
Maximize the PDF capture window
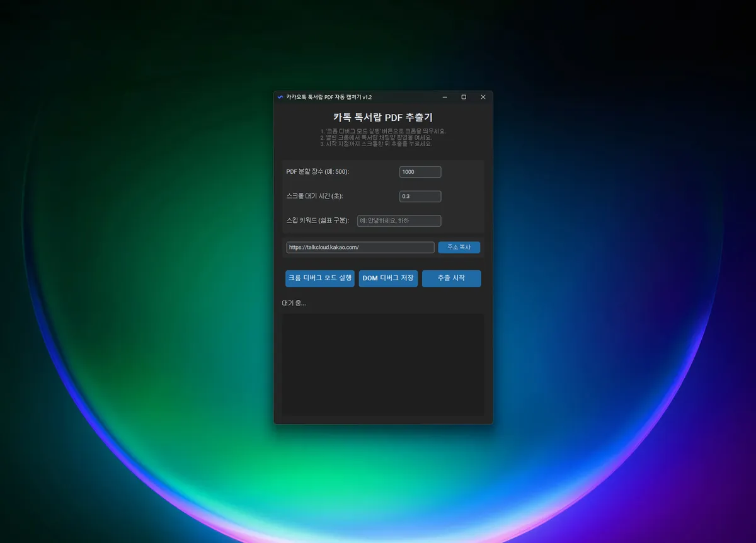464,97
